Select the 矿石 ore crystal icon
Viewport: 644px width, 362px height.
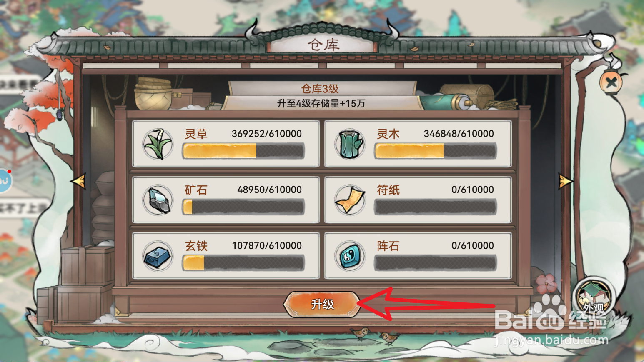tap(158, 200)
